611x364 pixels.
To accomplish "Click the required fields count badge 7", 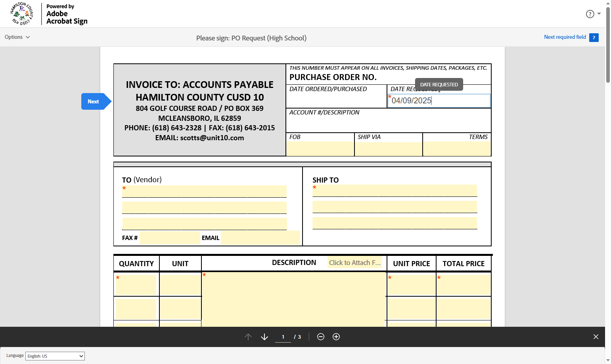I will click(594, 38).
